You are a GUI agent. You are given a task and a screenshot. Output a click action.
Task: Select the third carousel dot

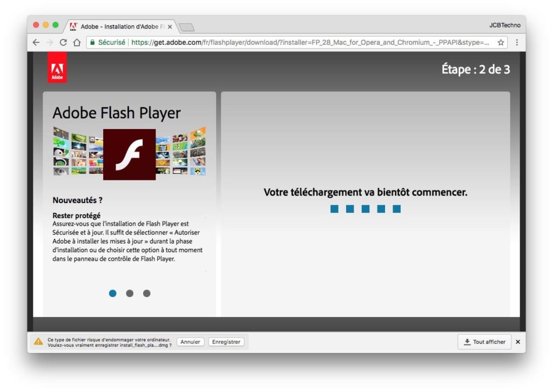146,293
